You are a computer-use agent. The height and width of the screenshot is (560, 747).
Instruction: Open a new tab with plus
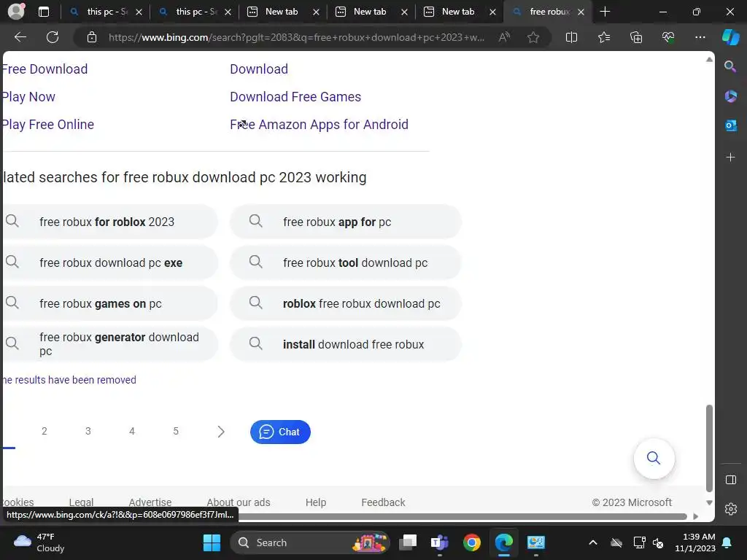605,12
